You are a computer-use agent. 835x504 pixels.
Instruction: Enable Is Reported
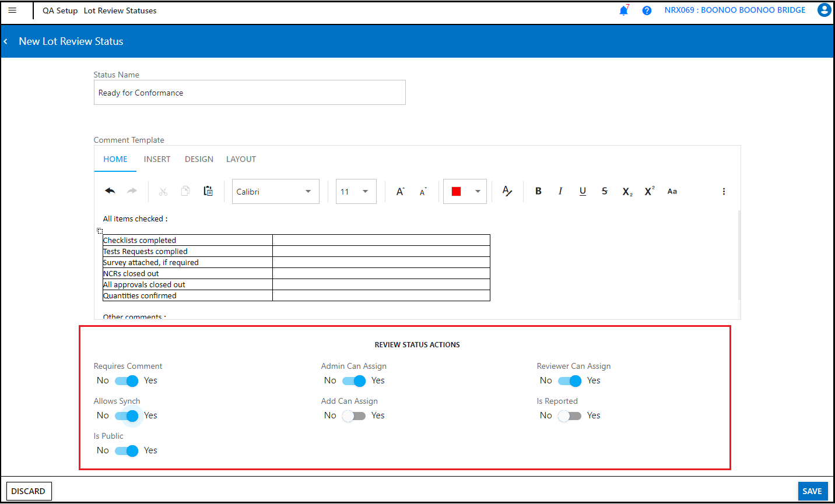tap(569, 415)
